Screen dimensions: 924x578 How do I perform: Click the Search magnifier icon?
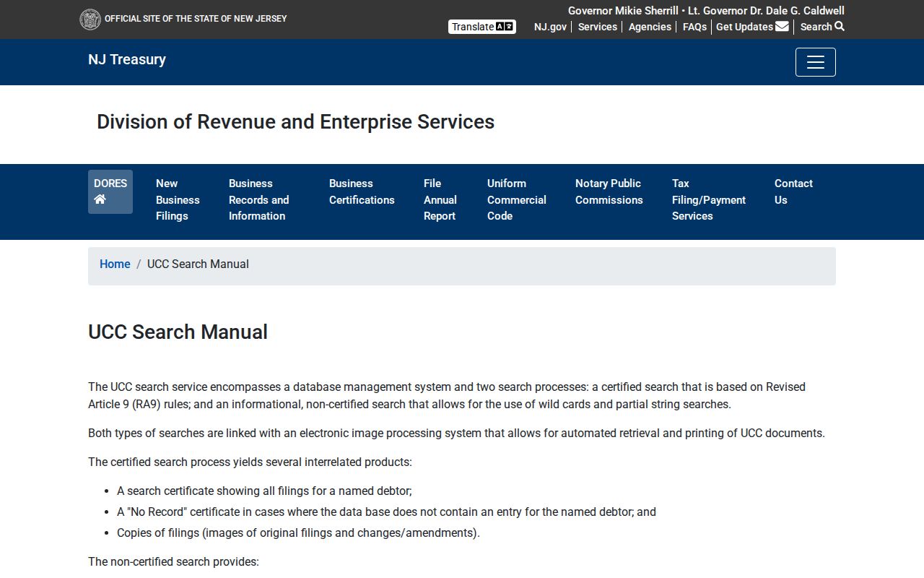tap(840, 27)
